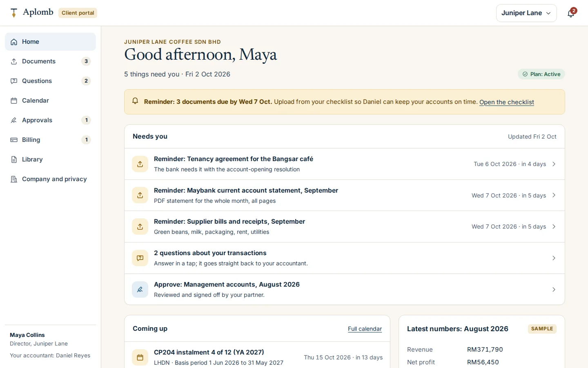This screenshot has height=368, width=588.
Task: Click the Client portal badge
Action: point(78,13)
